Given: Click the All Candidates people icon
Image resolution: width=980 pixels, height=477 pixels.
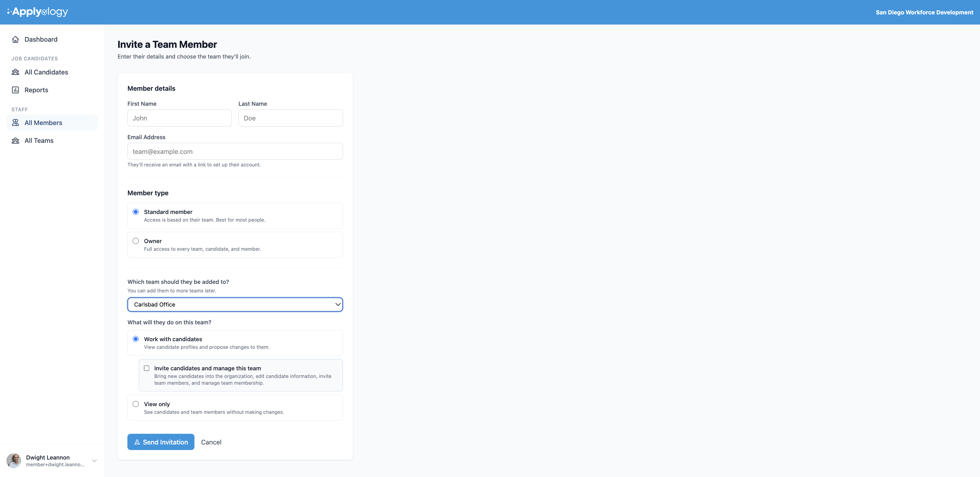Looking at the screenshot, I should coord(16,72).
